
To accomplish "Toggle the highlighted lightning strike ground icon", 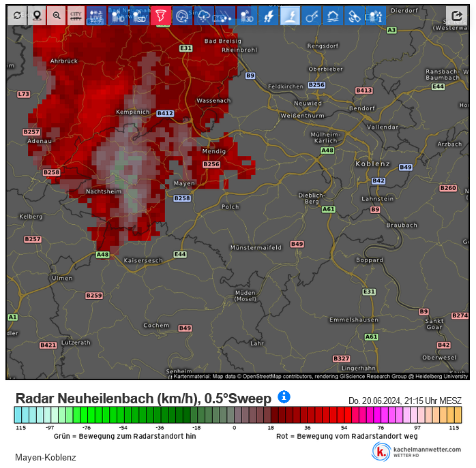I will pyautogui.click(x=291, y=16).
